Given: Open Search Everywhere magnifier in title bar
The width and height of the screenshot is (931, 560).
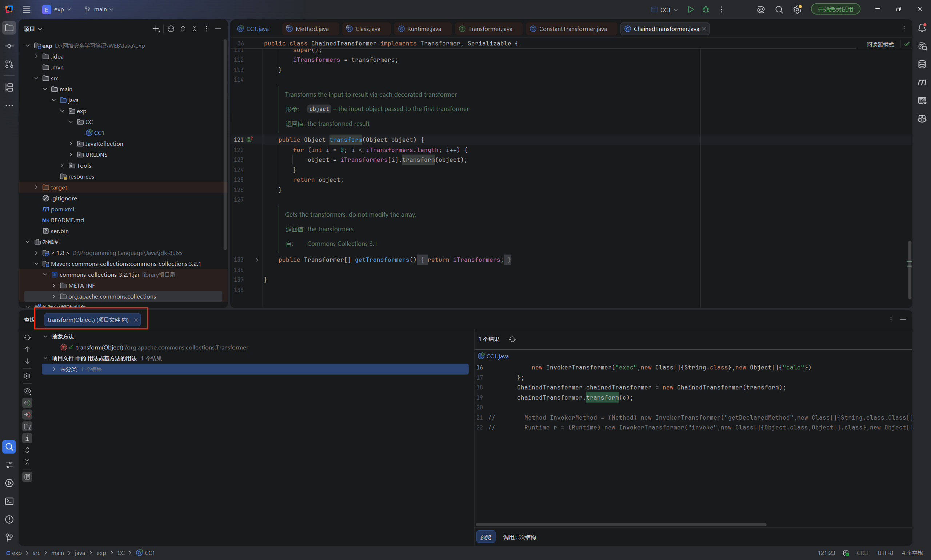Looking at the screenshot, I should (779, 9).
